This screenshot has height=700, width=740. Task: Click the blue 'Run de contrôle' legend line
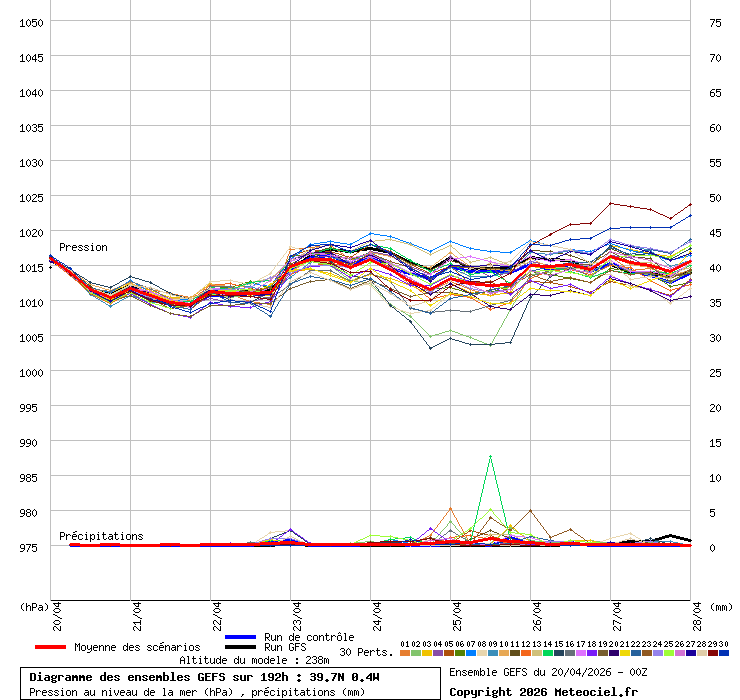pos(240,637)
